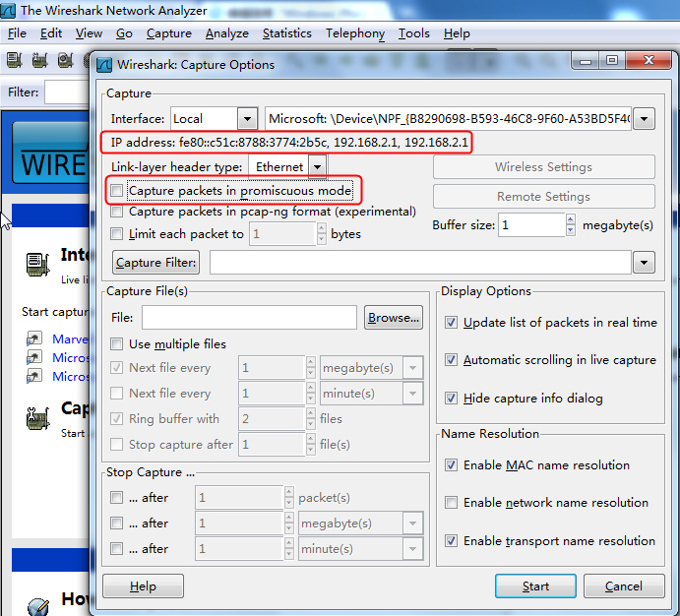Open Link-layer header type Ethernet dropdown

[x=318, y=167]
